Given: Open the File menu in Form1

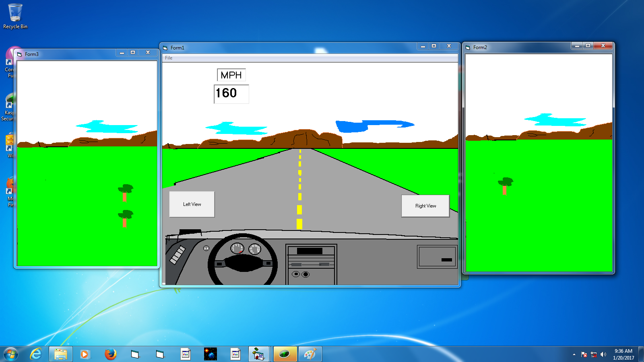Looking at the screenshot, I should pos(169,58).
